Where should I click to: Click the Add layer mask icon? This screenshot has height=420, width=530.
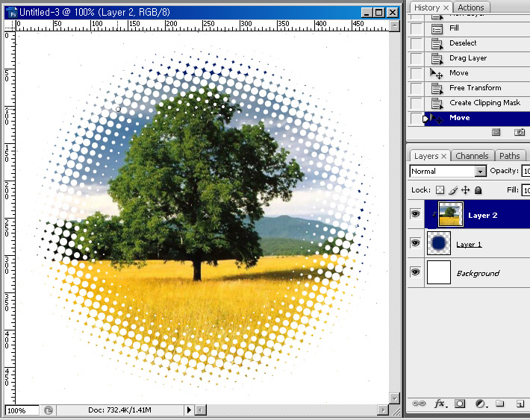[460, 404]
